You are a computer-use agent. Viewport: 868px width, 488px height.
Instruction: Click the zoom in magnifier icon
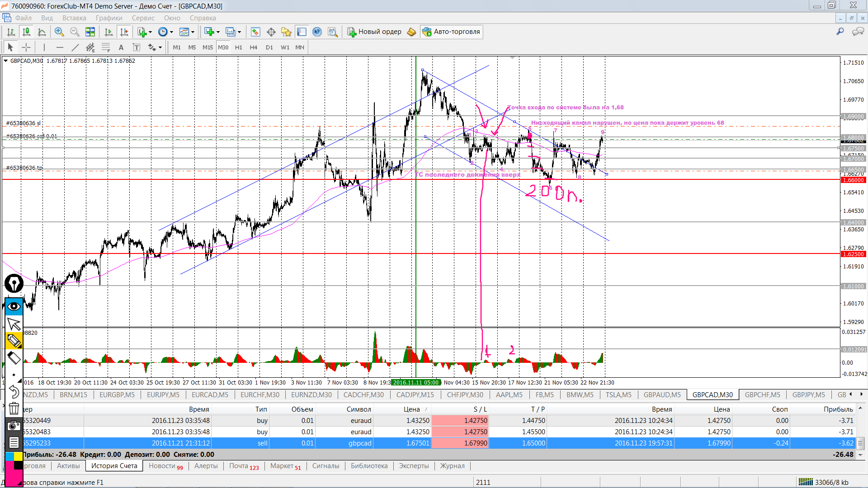click(x=59, y=32)
